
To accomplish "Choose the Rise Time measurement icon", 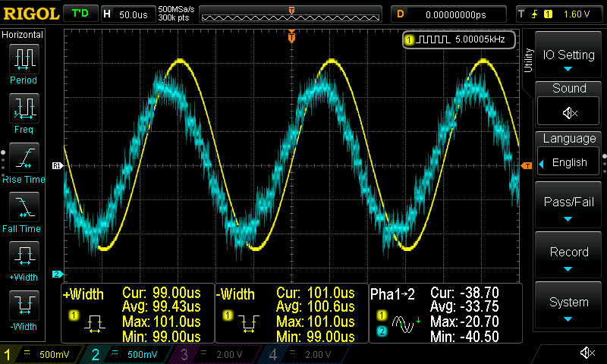I will (x=24, y=158).
